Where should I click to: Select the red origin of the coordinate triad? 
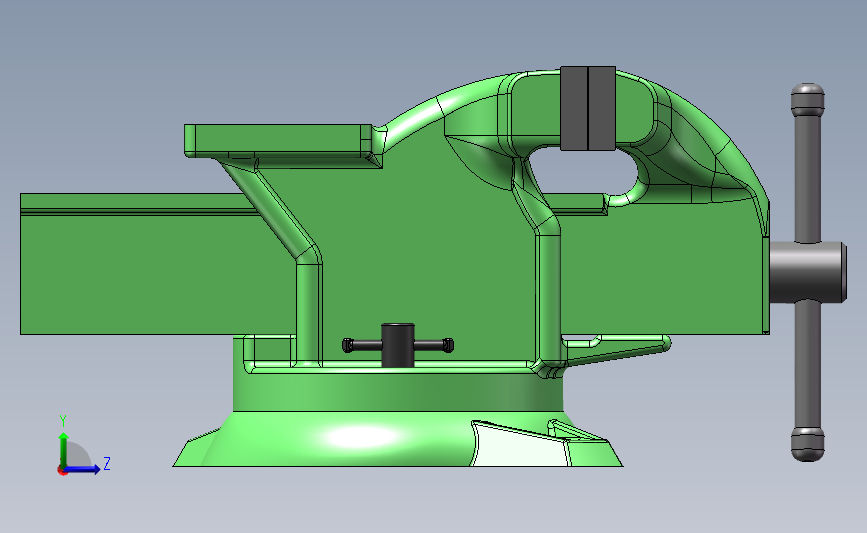click(x=62, y=471)
